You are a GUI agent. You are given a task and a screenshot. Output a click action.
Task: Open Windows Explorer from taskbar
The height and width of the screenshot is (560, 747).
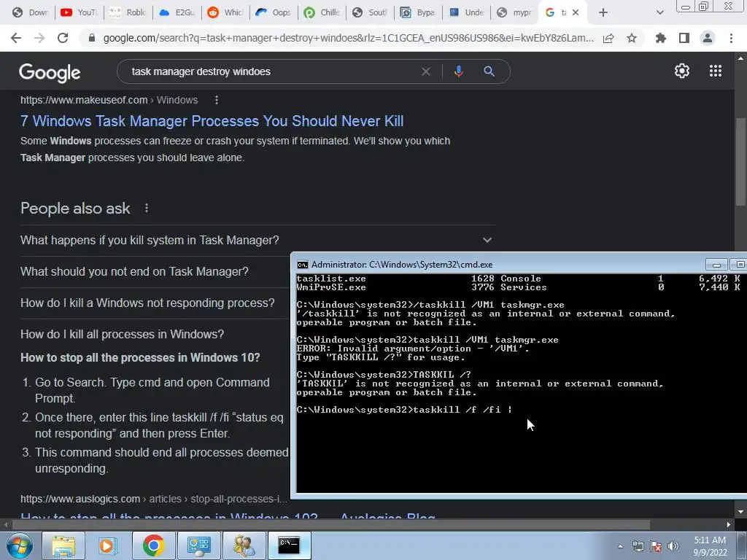click(63, 545)
